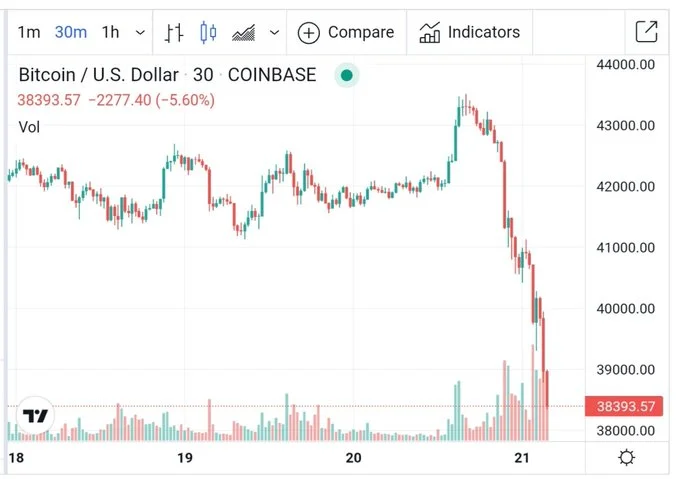
Task: Click the pop-out chart icon
Action: (647, 32)
